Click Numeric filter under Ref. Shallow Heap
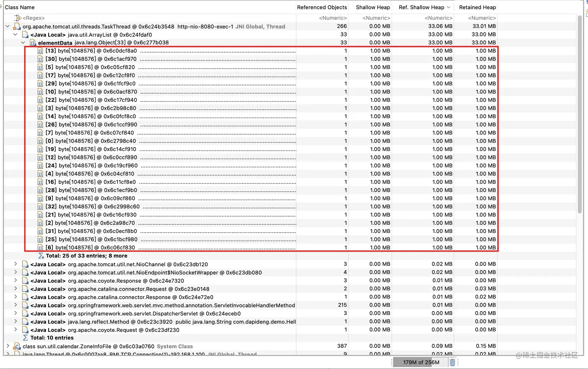 click(438, 18)
